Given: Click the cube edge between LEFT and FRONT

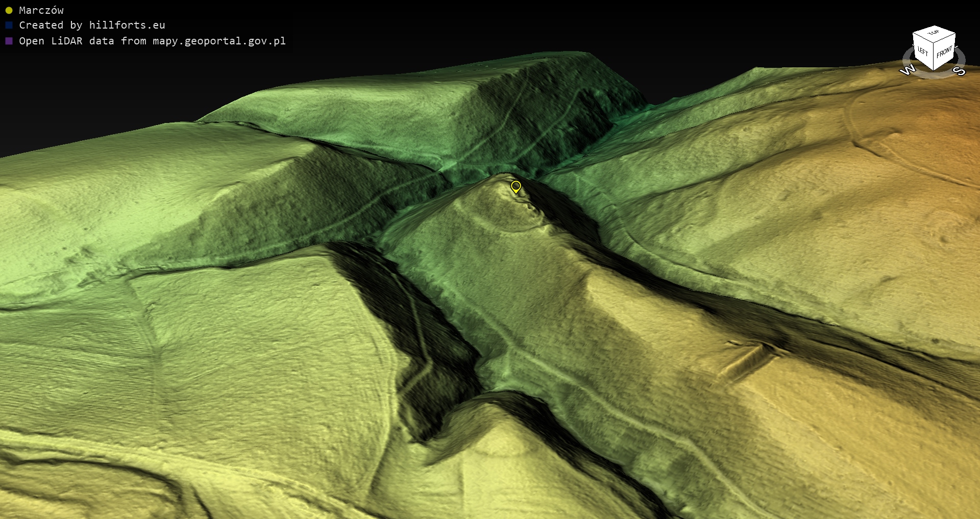Looking at the screenshot, I should pos(934,57).
